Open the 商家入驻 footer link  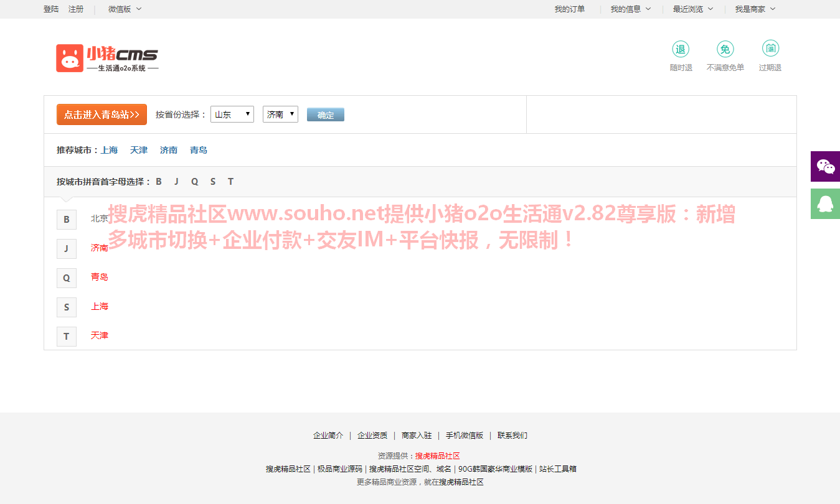click(417, 436)
